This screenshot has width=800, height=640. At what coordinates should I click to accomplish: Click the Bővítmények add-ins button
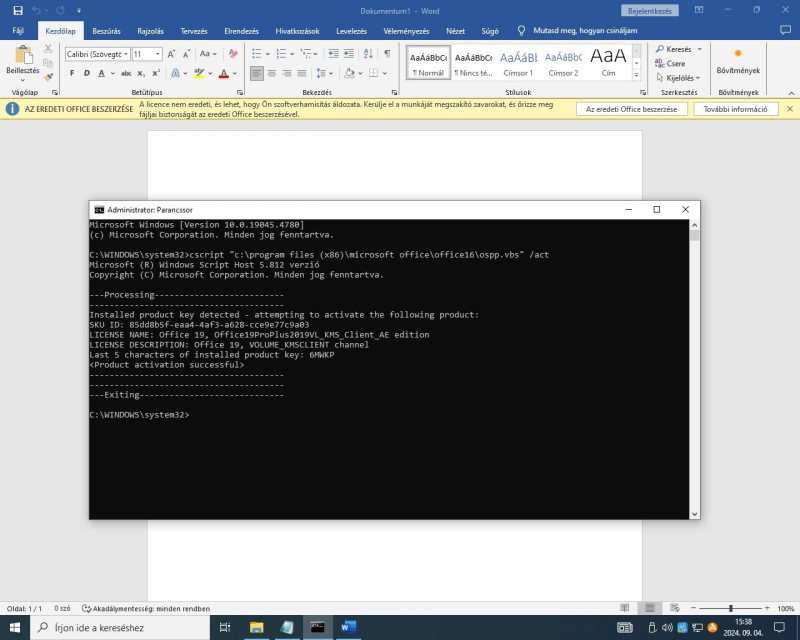tap(738, 62)
